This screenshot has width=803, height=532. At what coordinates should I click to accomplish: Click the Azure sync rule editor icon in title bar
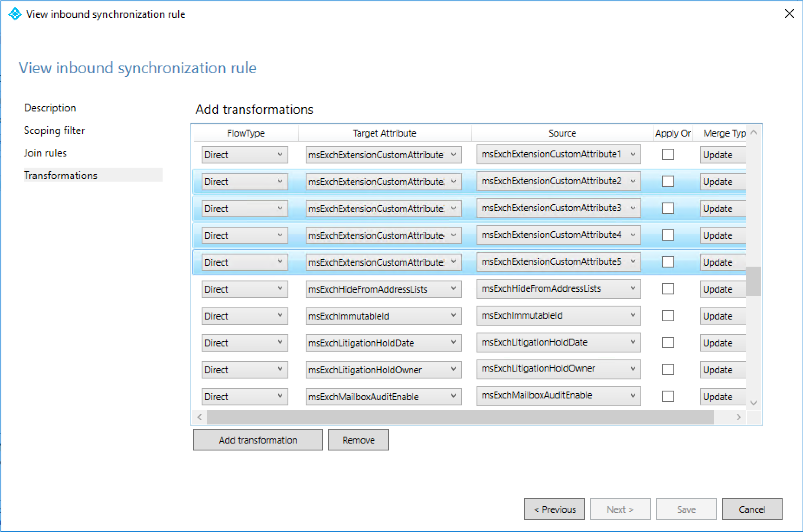pos(15,14)
